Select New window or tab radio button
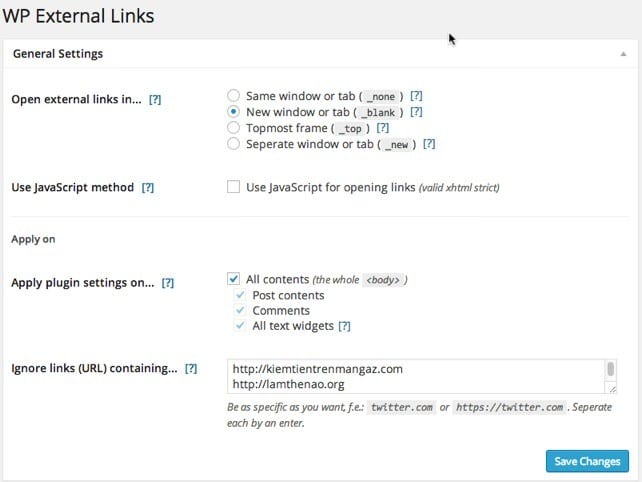The height and width of the screenshot is (482, 642). click(x=233, y=112)
